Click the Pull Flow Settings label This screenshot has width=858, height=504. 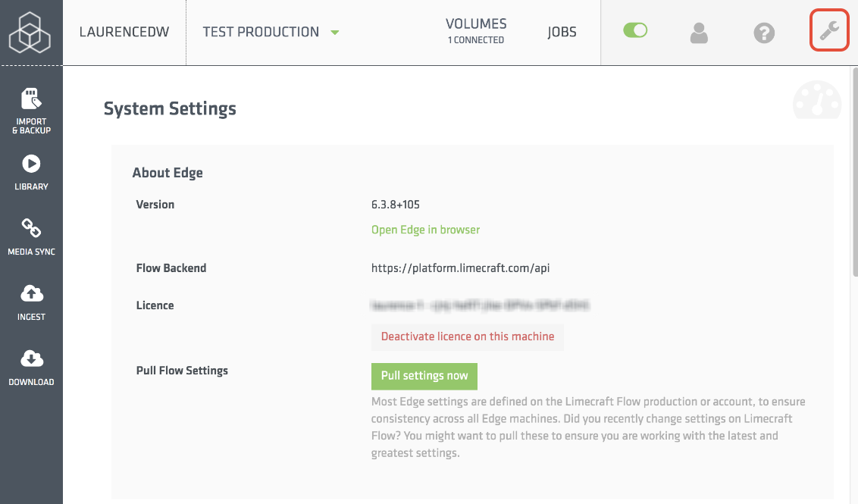click(182, 371)
